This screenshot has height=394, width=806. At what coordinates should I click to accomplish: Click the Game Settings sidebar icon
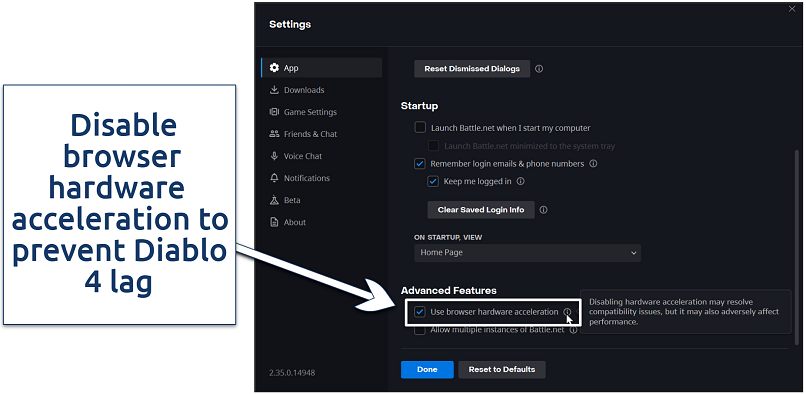tap(274, 112)
